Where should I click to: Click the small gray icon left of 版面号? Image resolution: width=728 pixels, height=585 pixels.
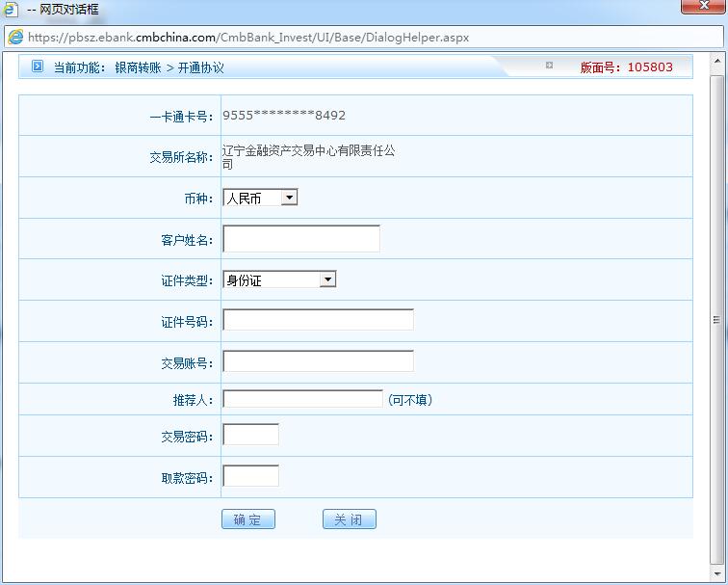coord(549,65)
